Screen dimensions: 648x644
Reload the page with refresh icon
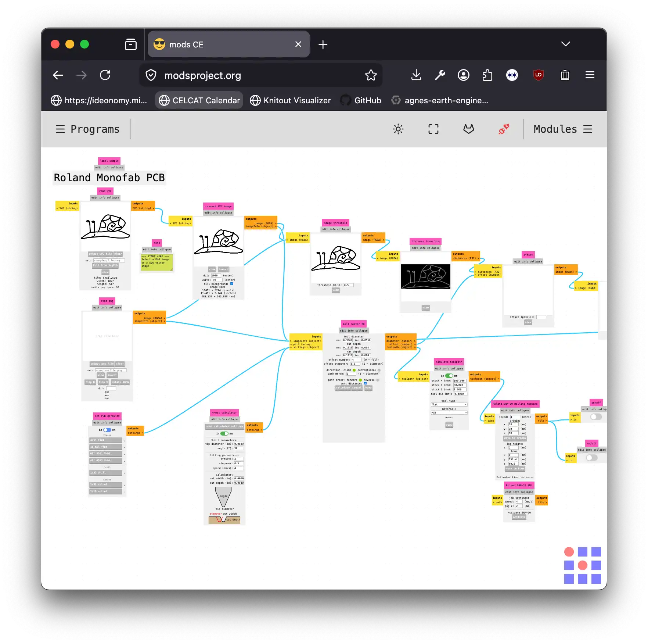(x=105, y=75)
